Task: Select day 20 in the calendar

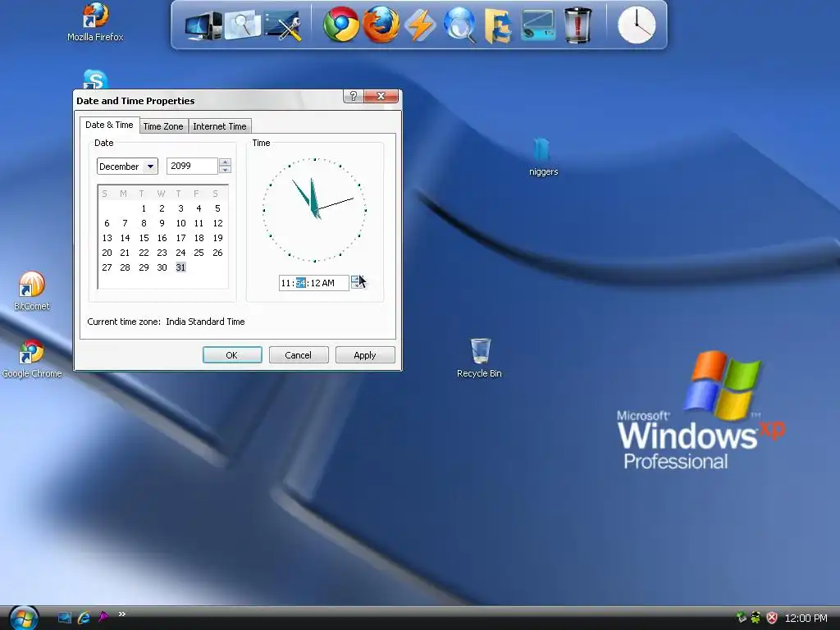Action: click(107, 253)
